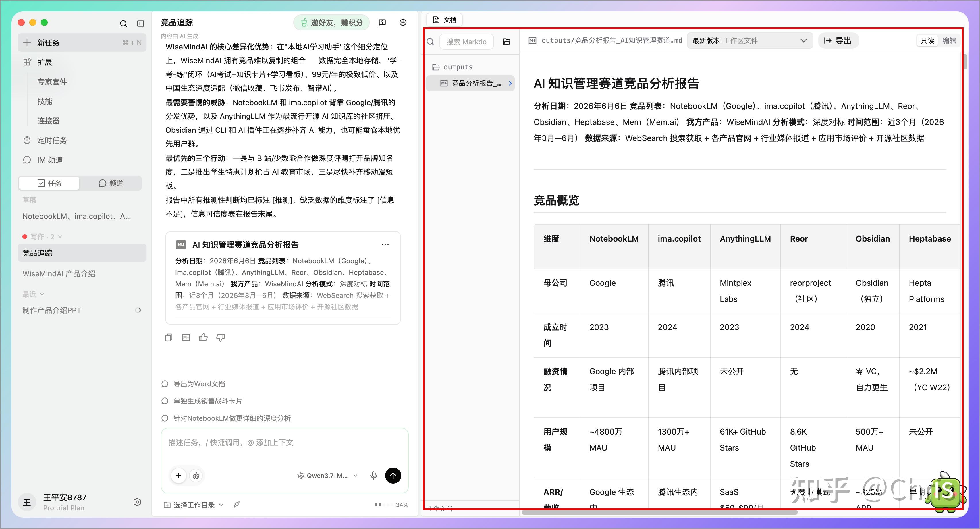Add attachment with the plus icon
The width and height of the screenshot is (980, 529).
178,475
